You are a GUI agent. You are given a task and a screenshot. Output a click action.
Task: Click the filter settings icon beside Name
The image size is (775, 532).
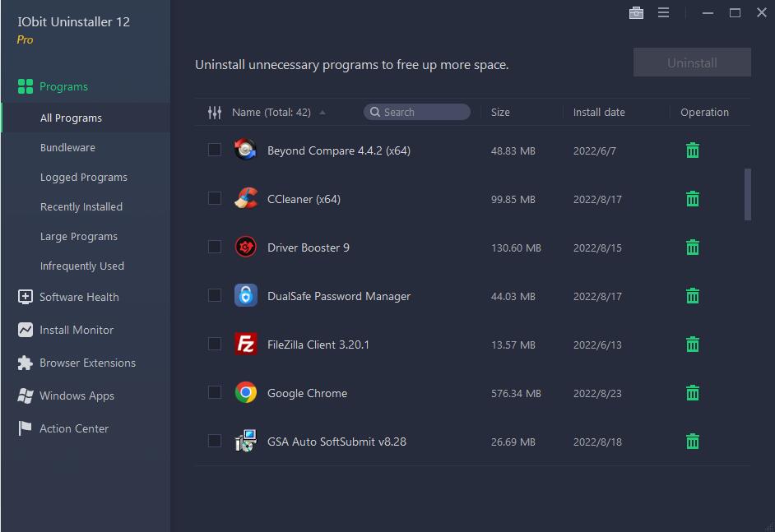coord(215,113)
